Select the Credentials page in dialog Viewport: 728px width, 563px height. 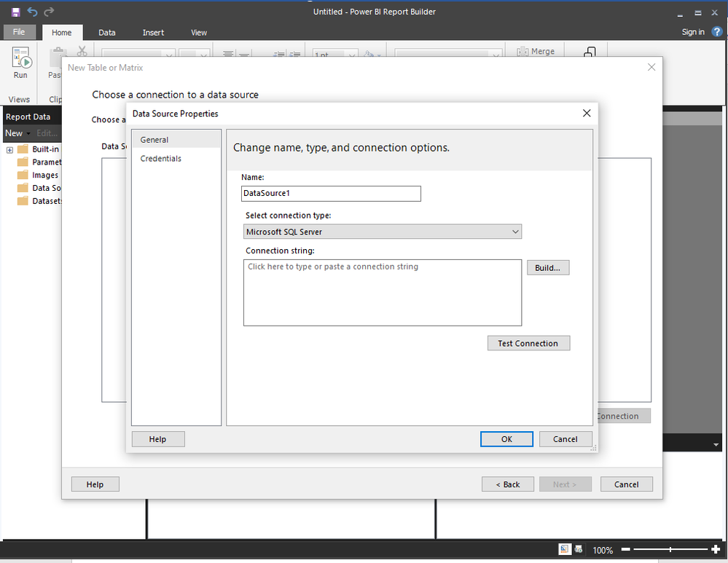point(176,158)
